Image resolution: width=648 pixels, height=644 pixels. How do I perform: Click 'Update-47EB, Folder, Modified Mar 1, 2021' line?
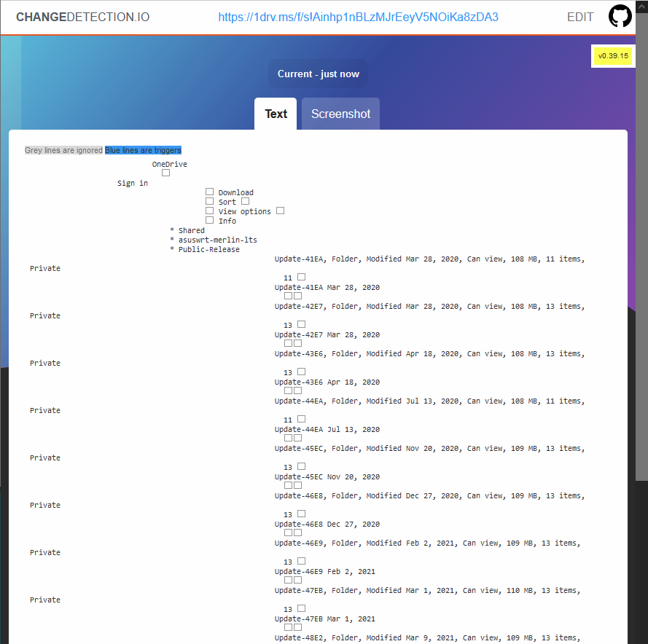point(427,591)
